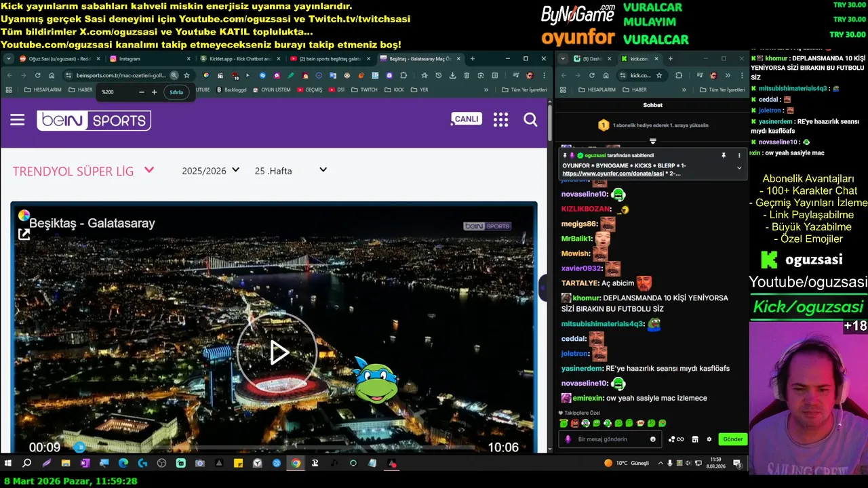Open the Backloggd bookmark

[231, 89]
